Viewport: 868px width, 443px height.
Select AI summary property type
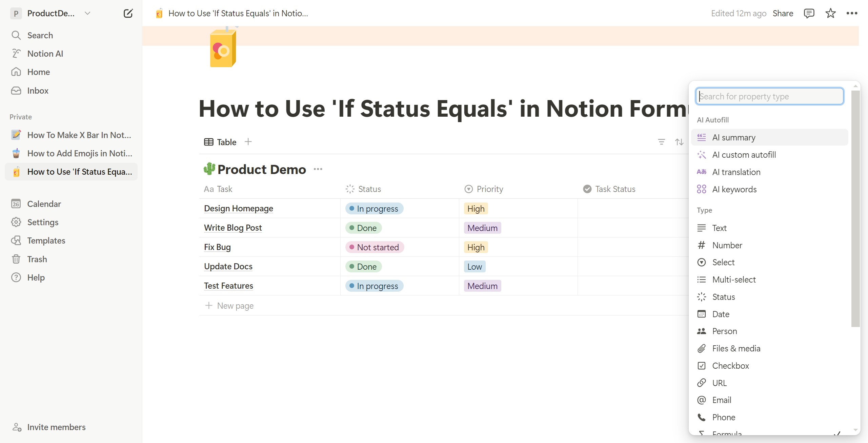tap(769, 137)
